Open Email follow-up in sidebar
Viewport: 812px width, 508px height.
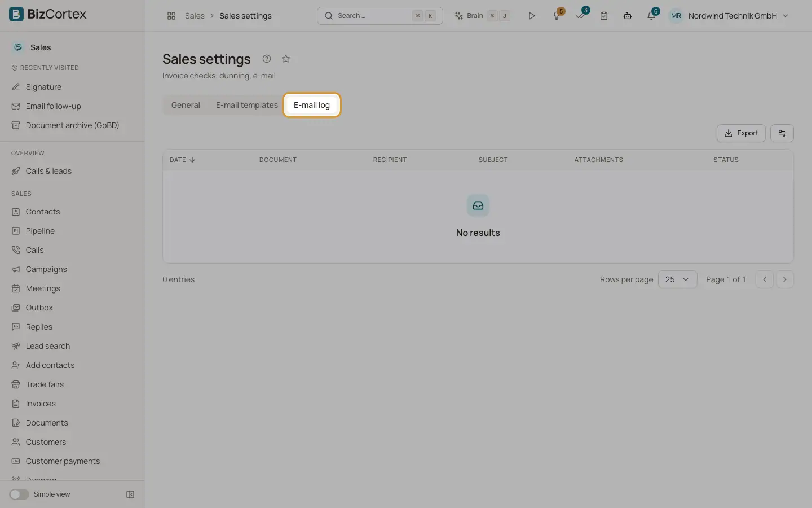[72, 106]
